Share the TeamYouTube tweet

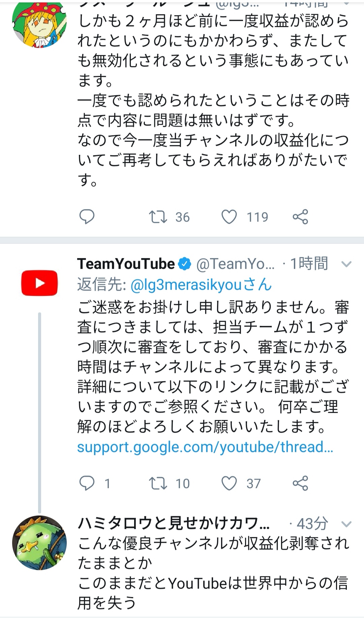point(300,483)
